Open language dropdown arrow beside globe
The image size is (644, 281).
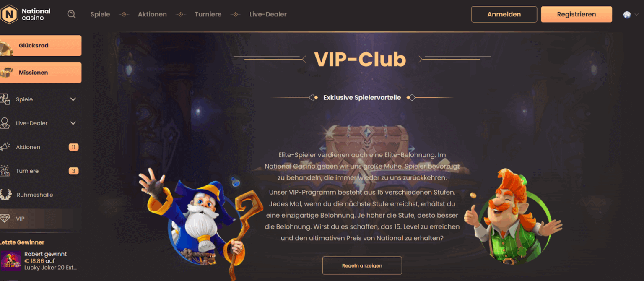pos(637,15)
